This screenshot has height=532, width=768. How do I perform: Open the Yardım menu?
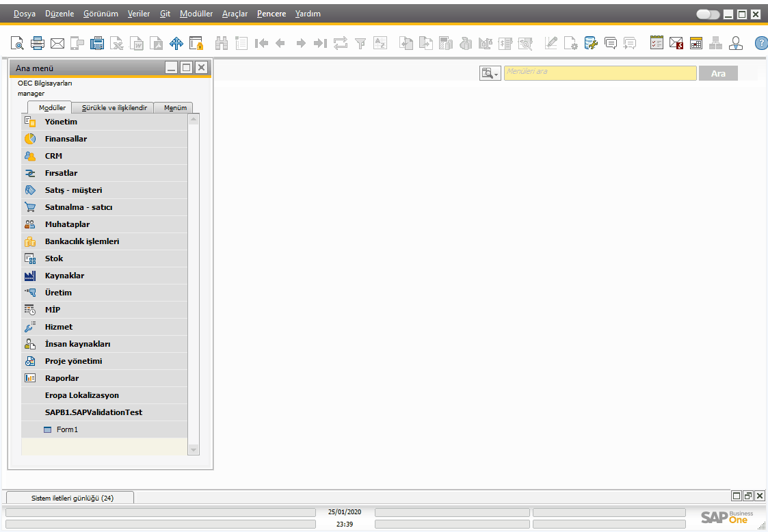pos(308,14)
